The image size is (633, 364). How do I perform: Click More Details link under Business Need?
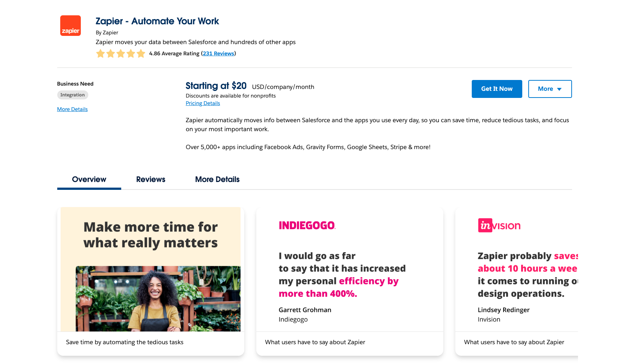[72, 109]
